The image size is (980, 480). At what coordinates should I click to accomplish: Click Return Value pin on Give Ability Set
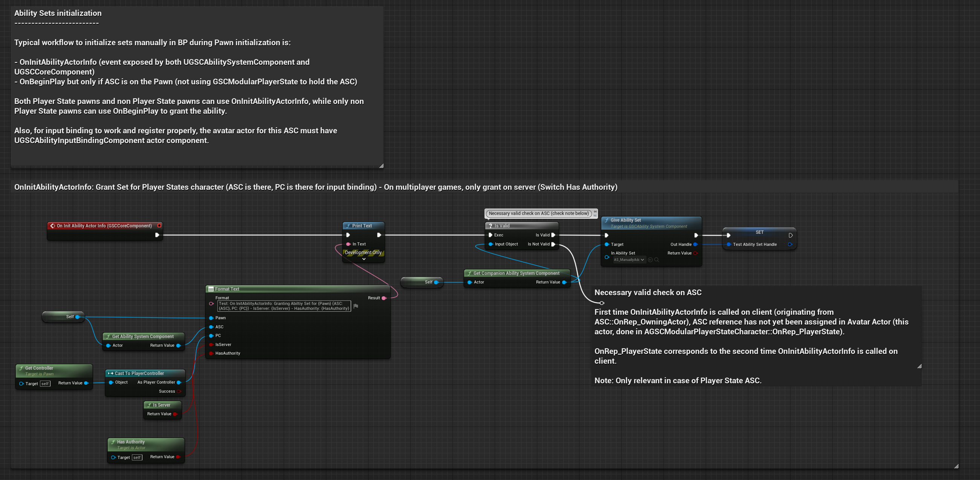coord(696,253)
